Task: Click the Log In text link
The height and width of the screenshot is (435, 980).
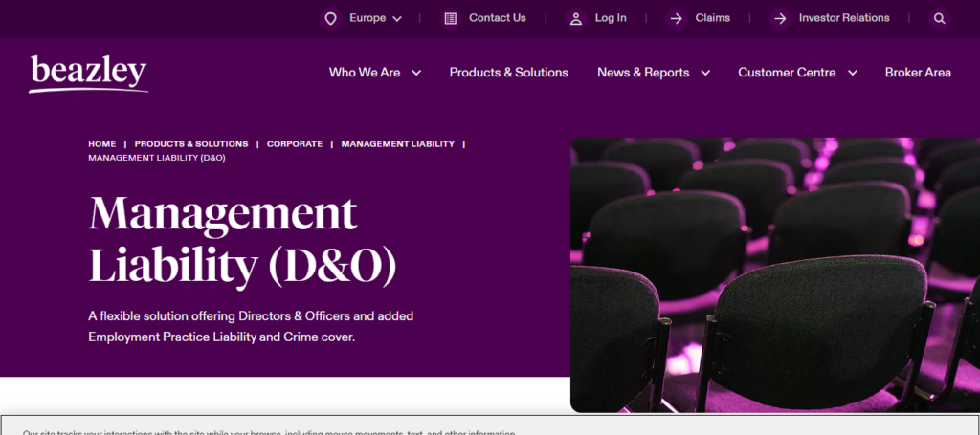Action: point(610,18)
